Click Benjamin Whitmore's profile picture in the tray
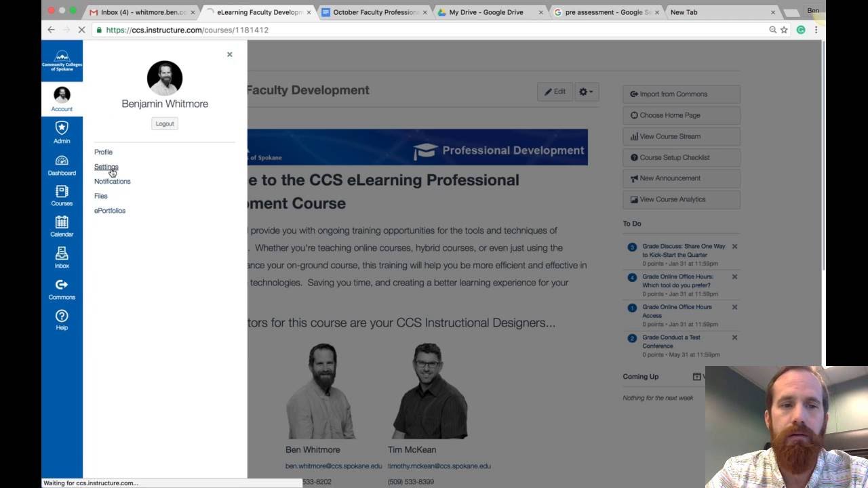The image size is (868, 488). click(165, 78)
